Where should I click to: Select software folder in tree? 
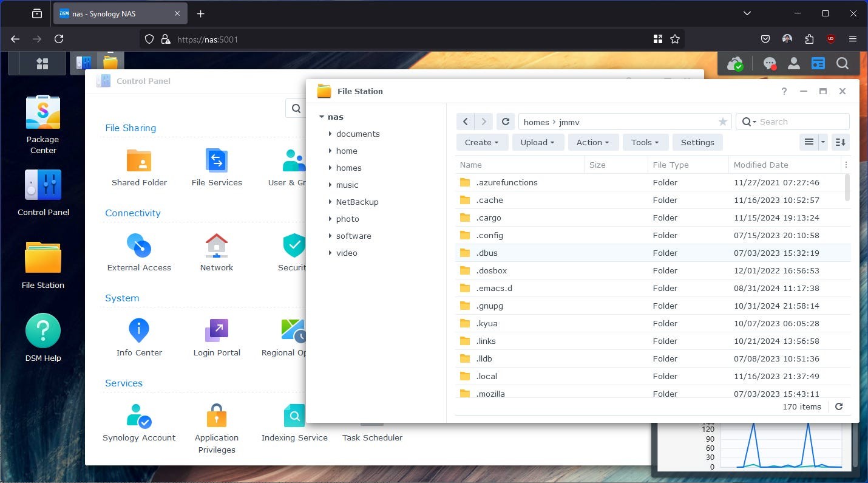pyautogui.click(x=354, y=236)
